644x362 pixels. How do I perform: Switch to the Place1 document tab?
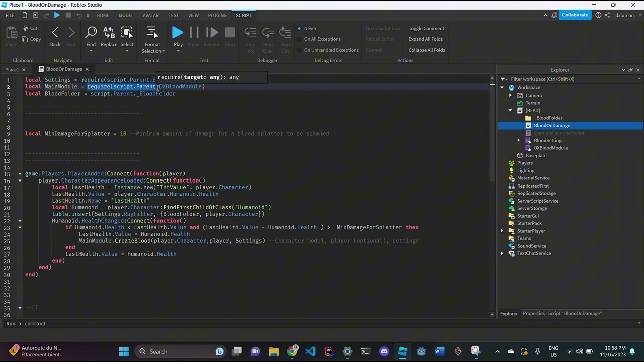[x=12, y=69]
